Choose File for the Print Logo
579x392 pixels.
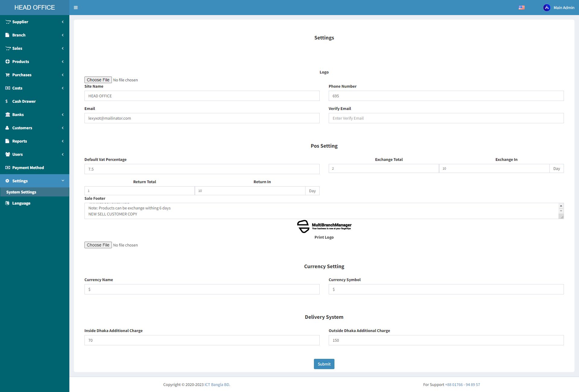pos(98,245)
